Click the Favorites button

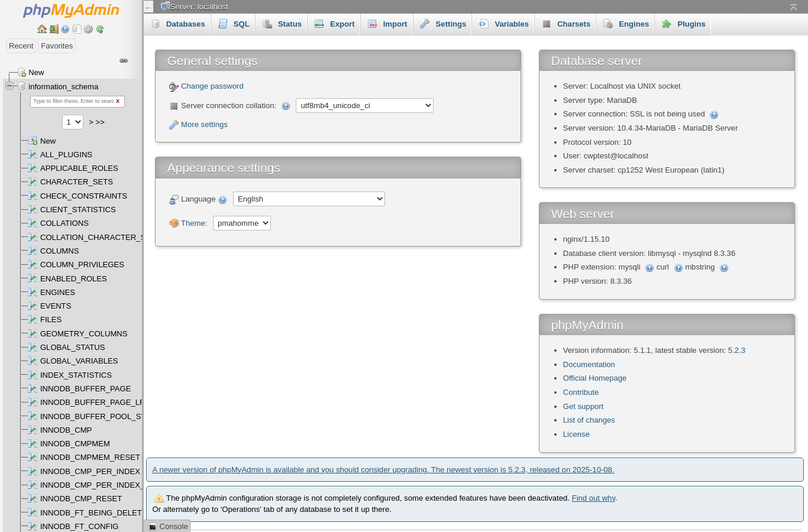57,46
